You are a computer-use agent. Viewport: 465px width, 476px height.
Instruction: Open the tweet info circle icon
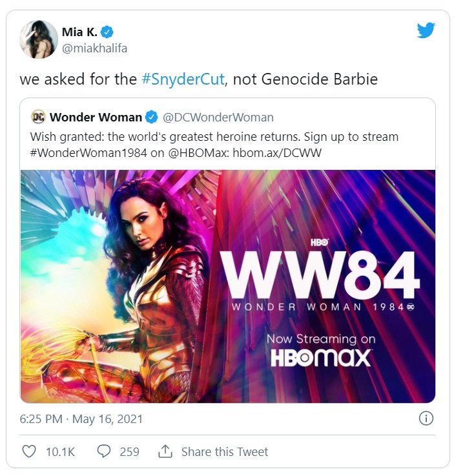(426, 419)
